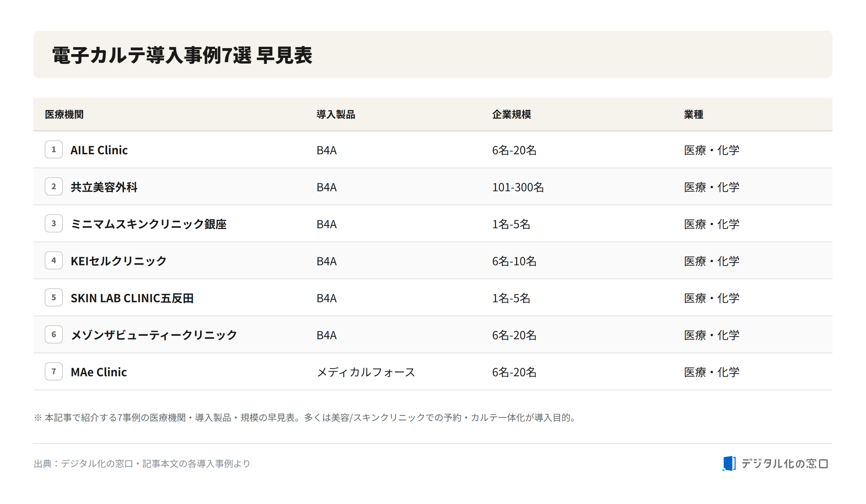Click the 業種 column header
This screenshot has width=866, height=504.
point(693,114)
